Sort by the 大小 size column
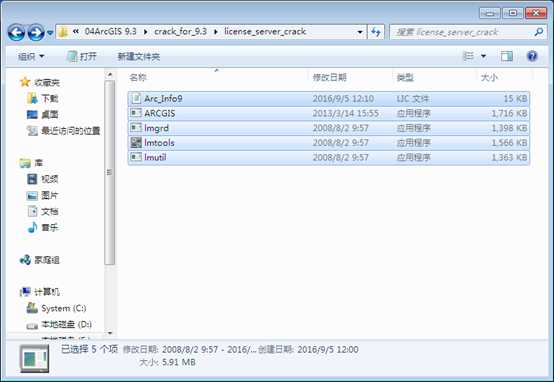This screenshot has height=382, width=554. pyautogui.click(x=489, y=77)
